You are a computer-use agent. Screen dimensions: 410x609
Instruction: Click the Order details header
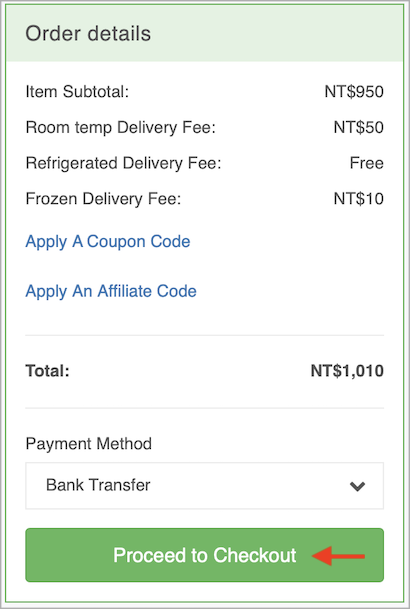coord(88,33)
